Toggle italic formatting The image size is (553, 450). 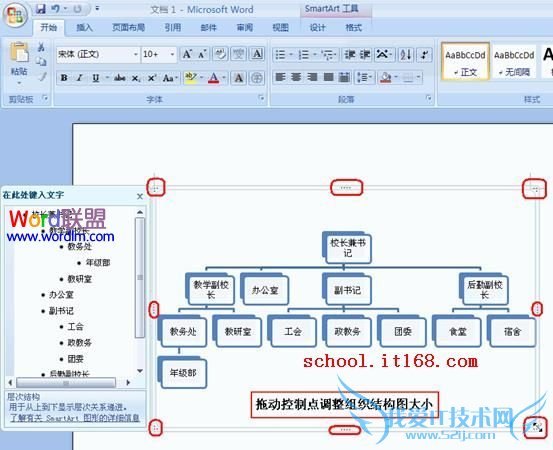tap(80, 78)
